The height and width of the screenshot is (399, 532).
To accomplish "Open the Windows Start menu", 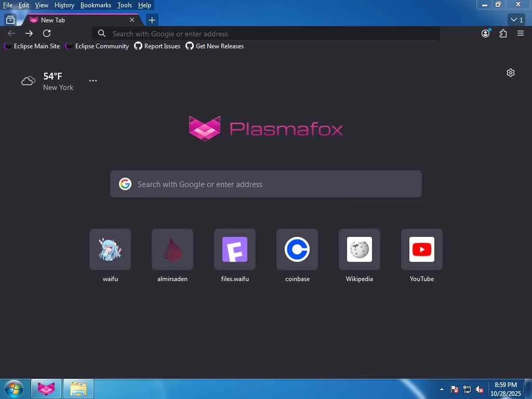I will click(14, 389).
